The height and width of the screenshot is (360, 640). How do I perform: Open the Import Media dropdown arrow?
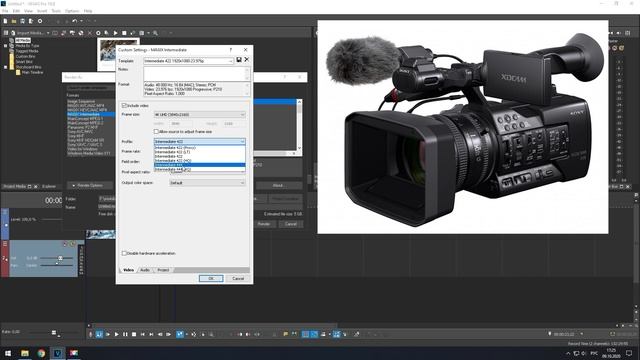[48, 33]
